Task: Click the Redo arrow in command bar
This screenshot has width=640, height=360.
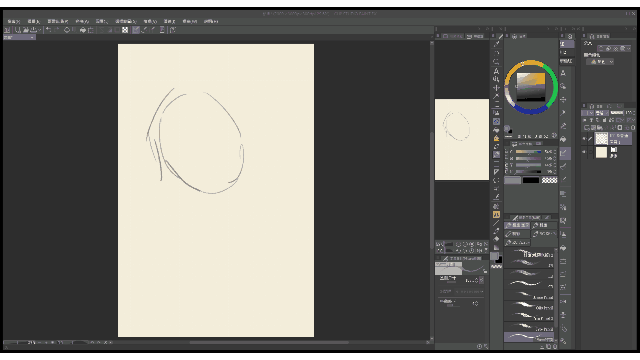Action: (x=57, y=30)
